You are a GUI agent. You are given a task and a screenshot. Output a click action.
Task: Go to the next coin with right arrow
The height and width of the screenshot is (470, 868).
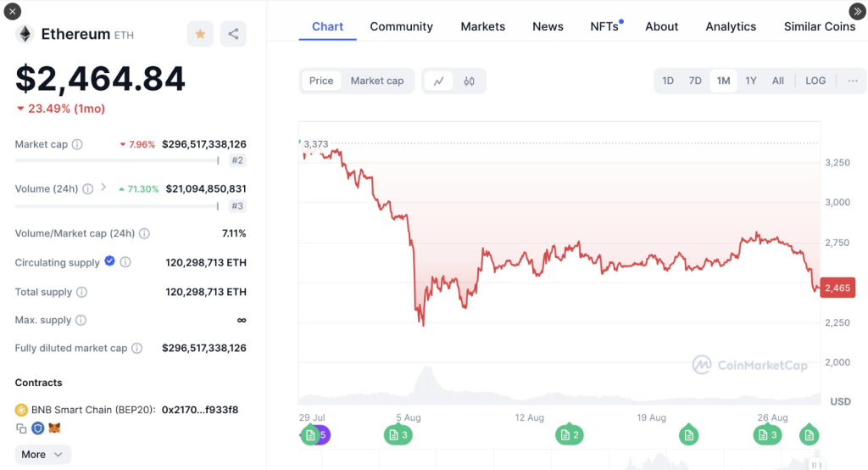[856, 10]
